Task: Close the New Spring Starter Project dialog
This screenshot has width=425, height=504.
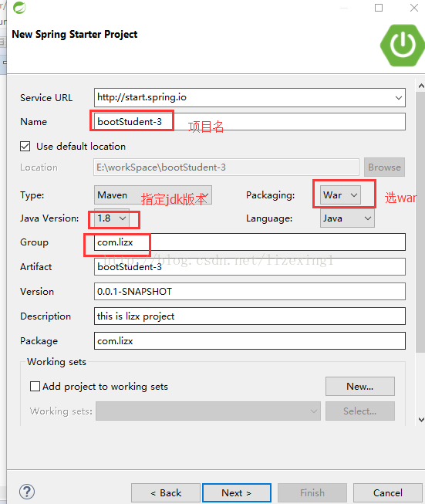Action: coord(414,8)
